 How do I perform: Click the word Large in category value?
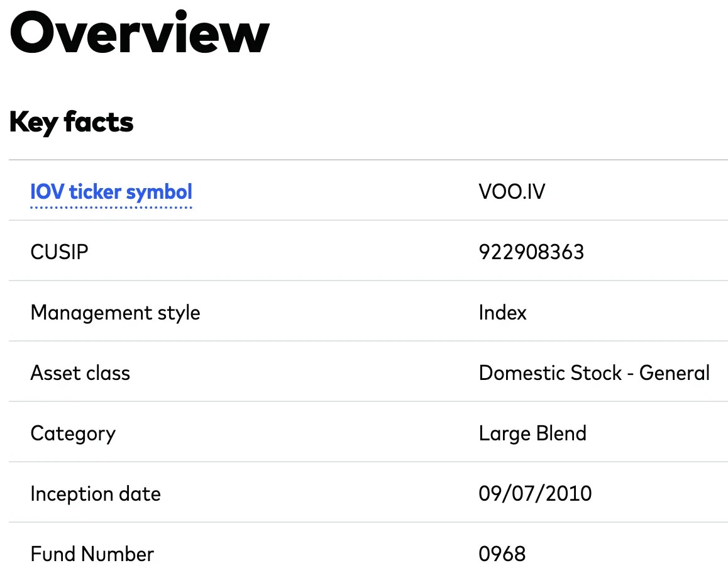(504, 433)
